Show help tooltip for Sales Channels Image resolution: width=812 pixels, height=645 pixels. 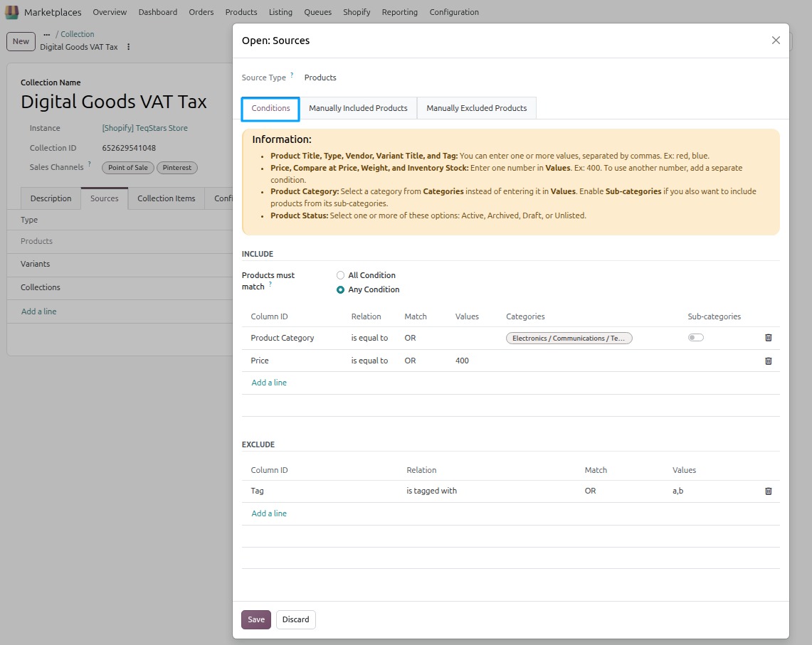[89, 164]
